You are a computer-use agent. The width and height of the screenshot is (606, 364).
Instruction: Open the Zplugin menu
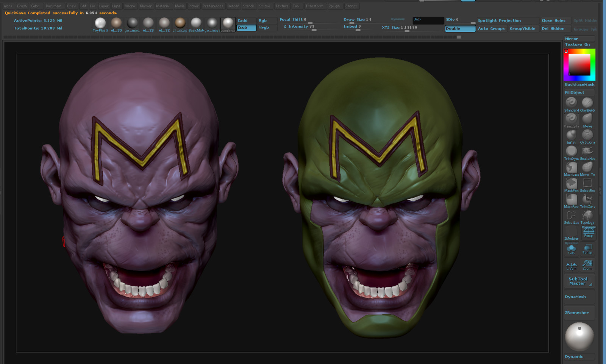click(x=334, y=6)
